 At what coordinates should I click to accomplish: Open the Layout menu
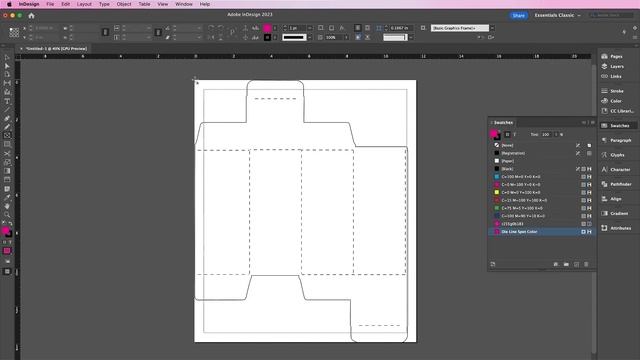(x=84, y=4)
